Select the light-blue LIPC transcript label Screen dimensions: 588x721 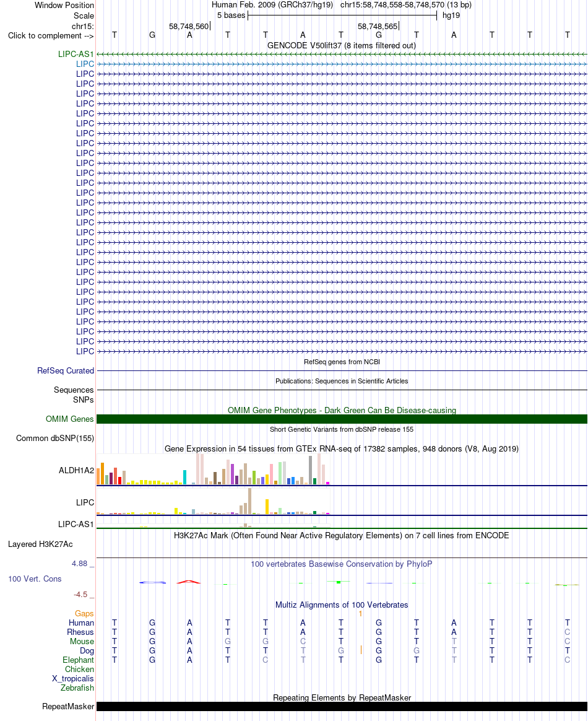(x=85, y=64)
